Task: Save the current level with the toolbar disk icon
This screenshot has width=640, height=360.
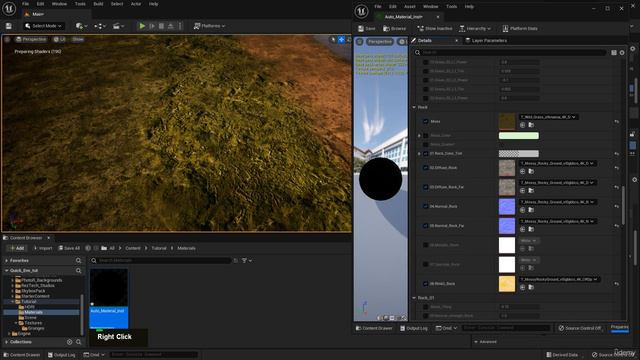Action: pyautogui.click(x=9, y=26)
